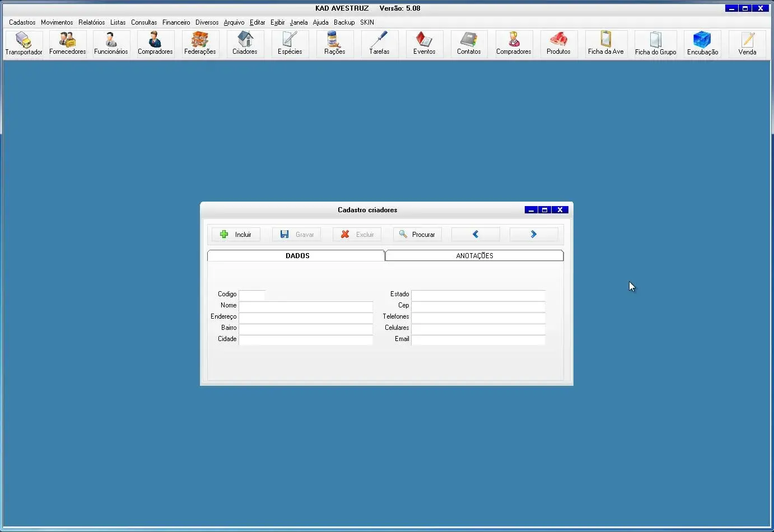The image size is (774, 532).
Task: Open the Ficha da Ave icon
Action: 605,44
